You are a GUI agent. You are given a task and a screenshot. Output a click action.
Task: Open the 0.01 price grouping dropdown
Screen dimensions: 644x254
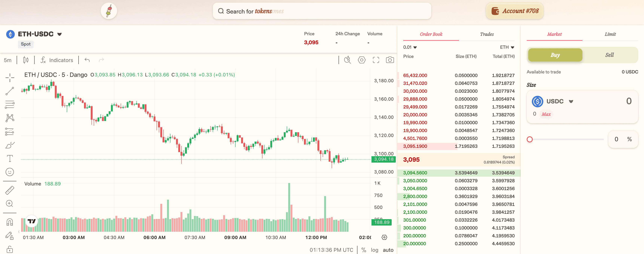point(410,47)
